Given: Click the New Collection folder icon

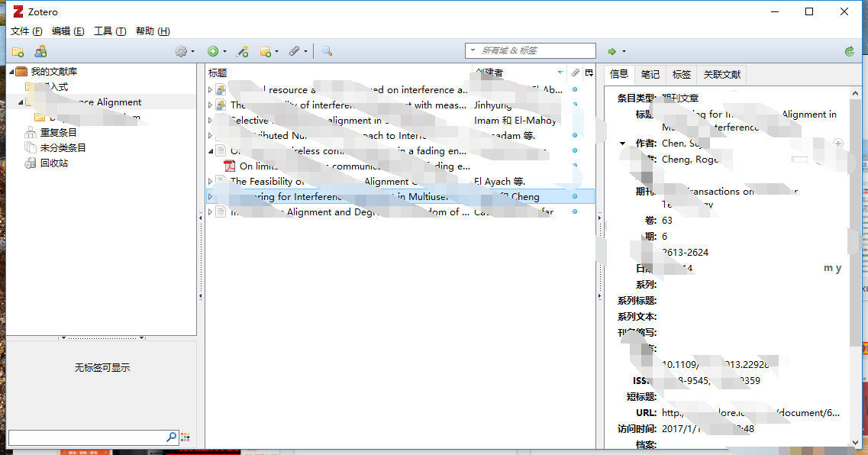Looking at the screenshot, I should [x=18, y=51].
